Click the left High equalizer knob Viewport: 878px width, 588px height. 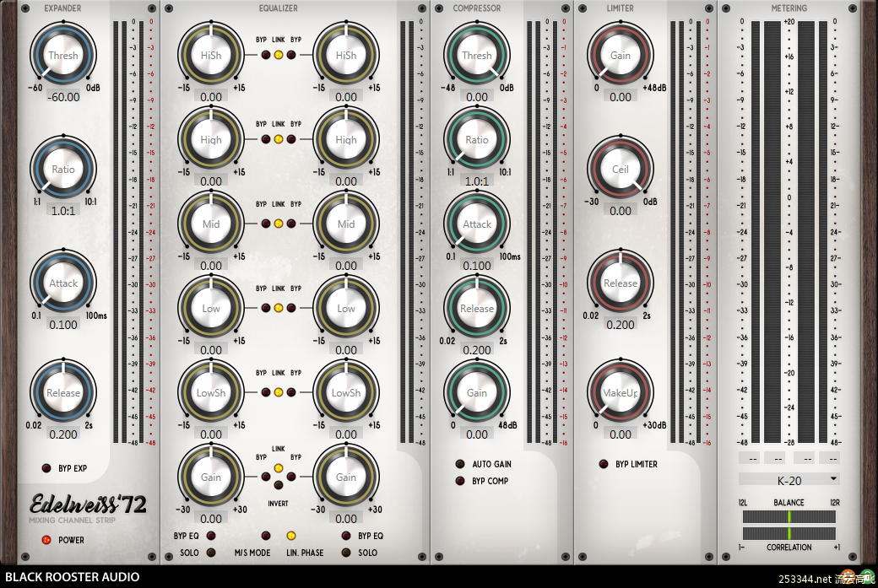(x=211, y=140)
